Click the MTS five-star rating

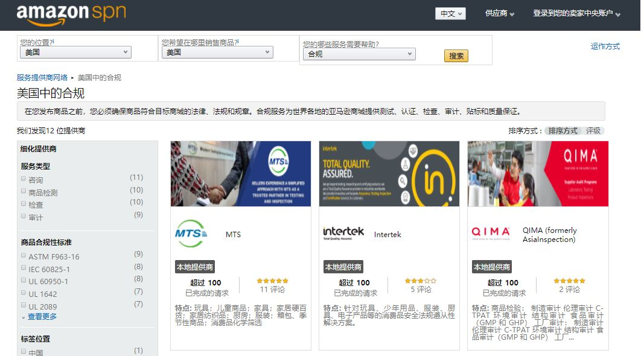click(272, 281)
